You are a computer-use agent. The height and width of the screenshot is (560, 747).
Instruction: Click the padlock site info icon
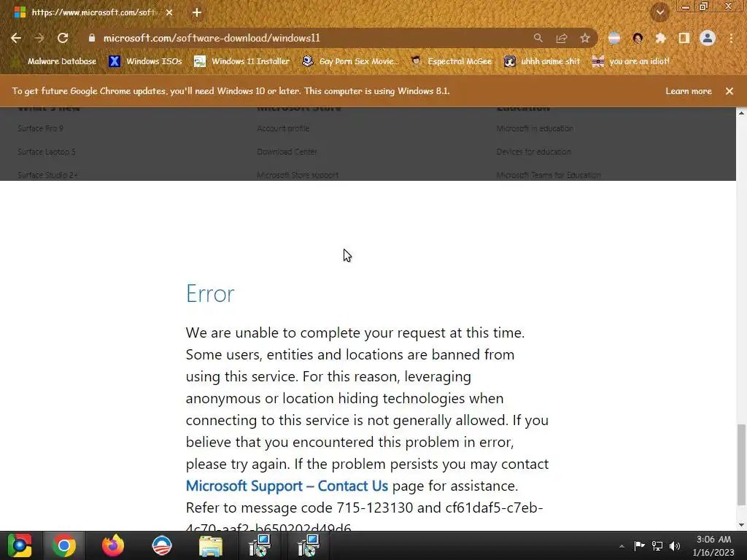(92, 38)
